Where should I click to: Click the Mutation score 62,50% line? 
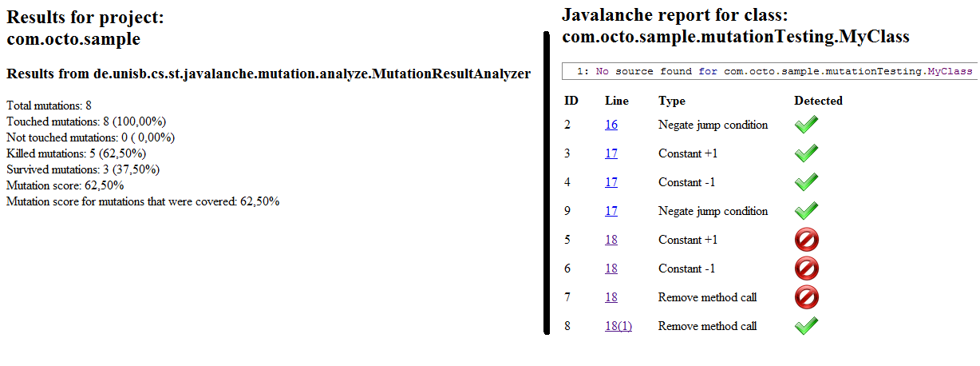point(65,185)
